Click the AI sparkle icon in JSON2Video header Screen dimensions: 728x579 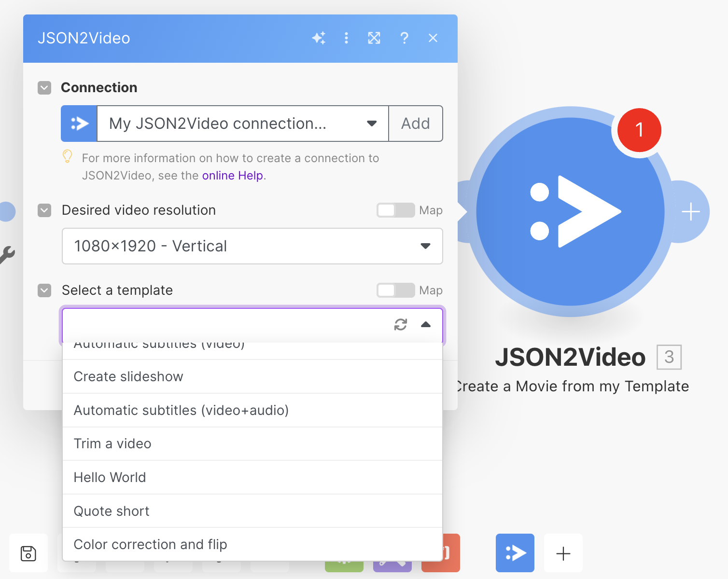(319, 38)
